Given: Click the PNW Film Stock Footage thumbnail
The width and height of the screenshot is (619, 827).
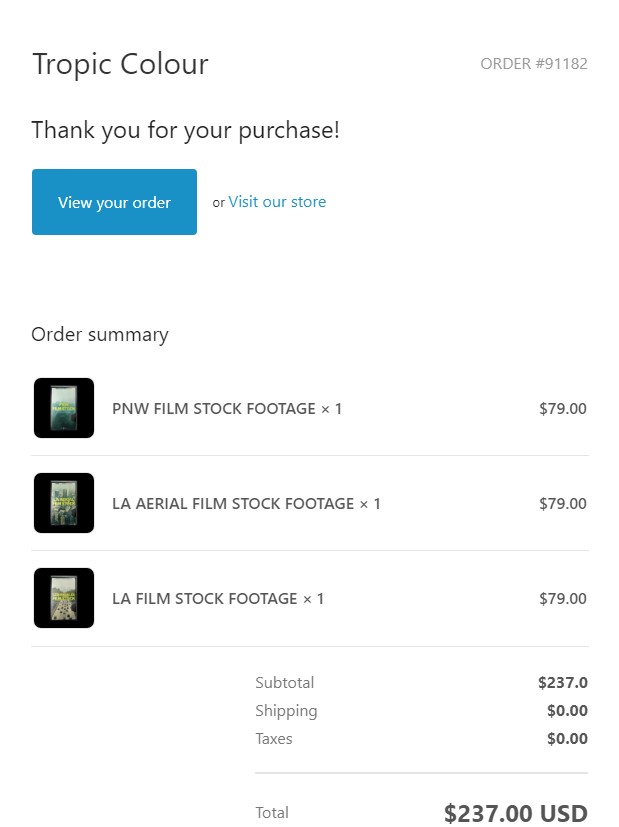Looking at the screenshot, I should [x=64, y=408].
